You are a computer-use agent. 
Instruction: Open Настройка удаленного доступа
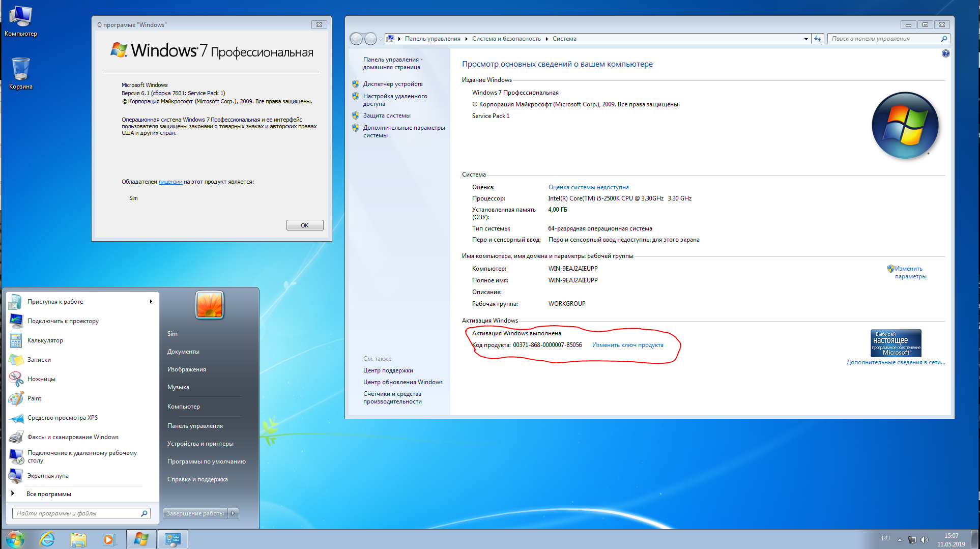tap(395, 100)
